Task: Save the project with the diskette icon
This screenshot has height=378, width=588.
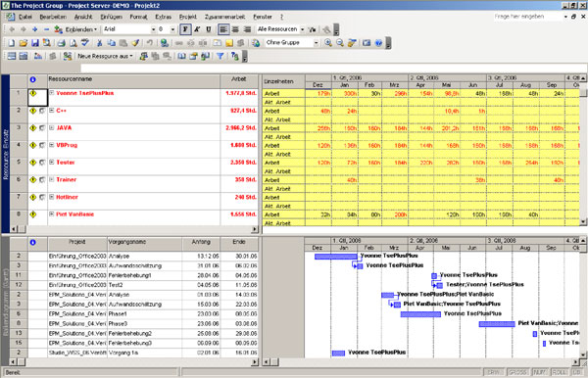Action: (x=35, y=43)
